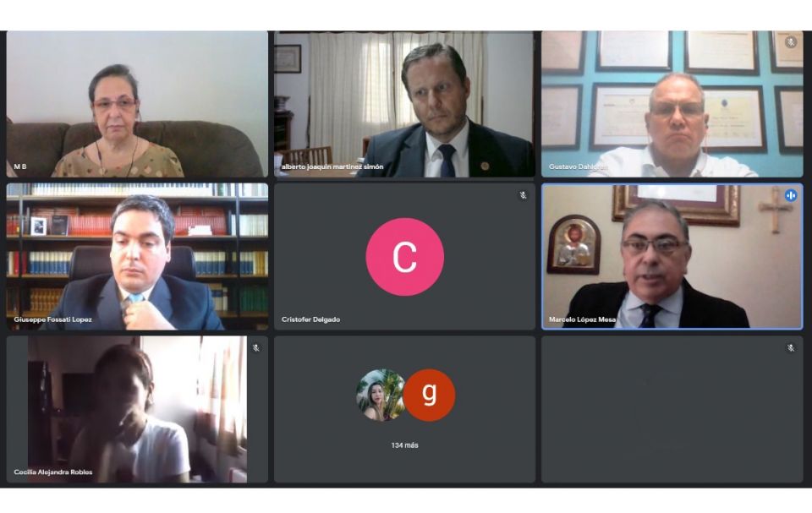Select the orange g avatar circle

point(430,395)
